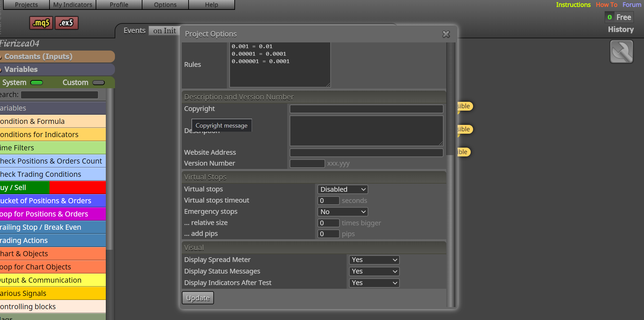The image size is (644, 320).
Task: Focus the Version Number field
Action: click(x=307, y=164)
